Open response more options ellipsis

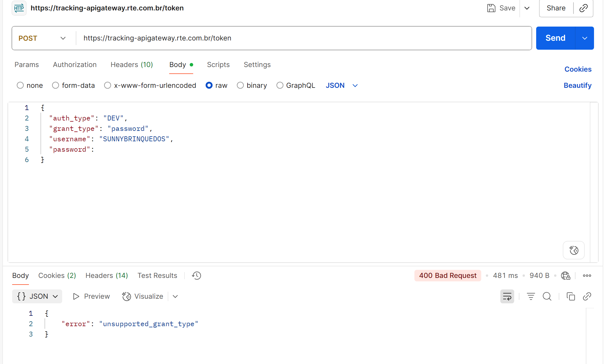point(587,276)
